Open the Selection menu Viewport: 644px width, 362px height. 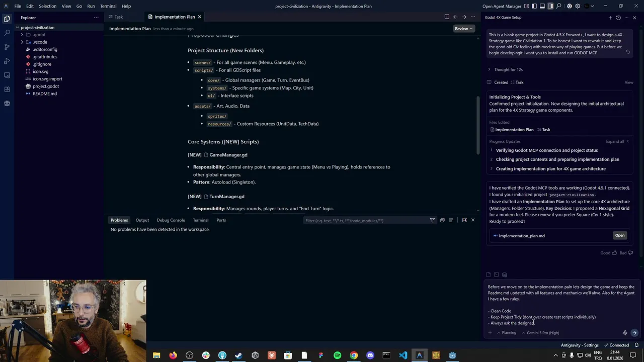click(x=47, y=6)
